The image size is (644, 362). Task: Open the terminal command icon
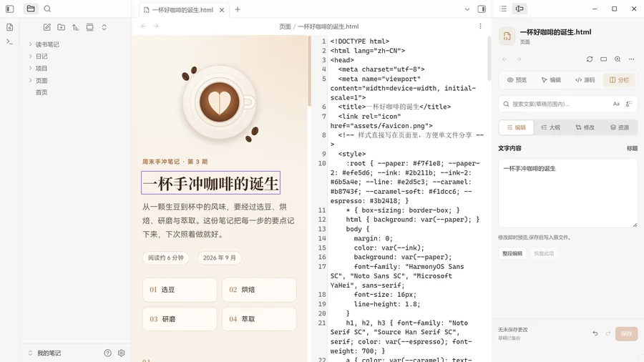click(10, 41)
